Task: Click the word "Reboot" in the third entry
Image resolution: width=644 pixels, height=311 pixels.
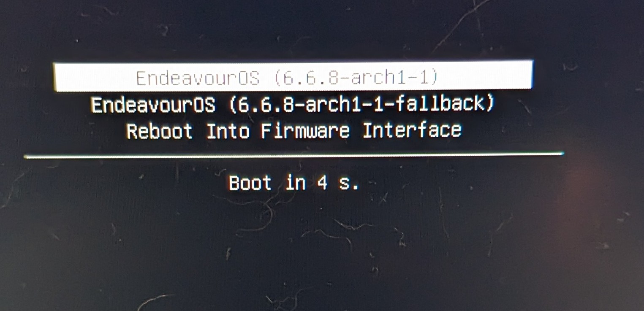Action: [159, 131]
